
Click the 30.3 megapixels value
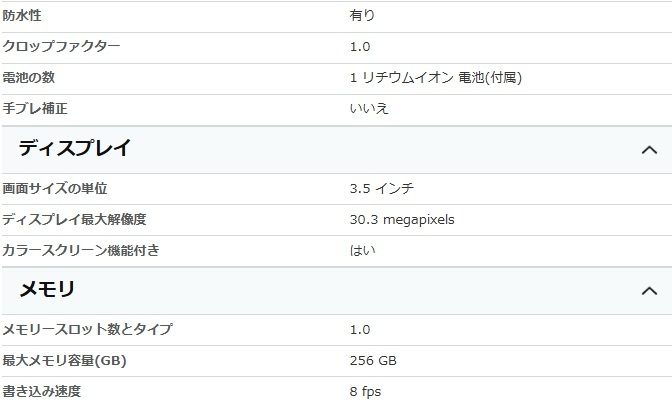[402, 220]
